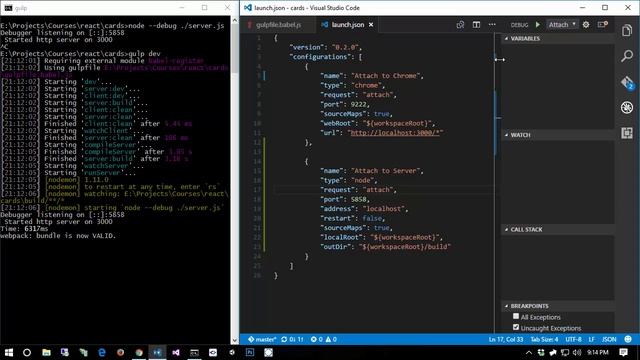This screenshot has height=360, width=640.
Task: Switch to Firefox on taskbar
Action: click(x=120, y=352)
